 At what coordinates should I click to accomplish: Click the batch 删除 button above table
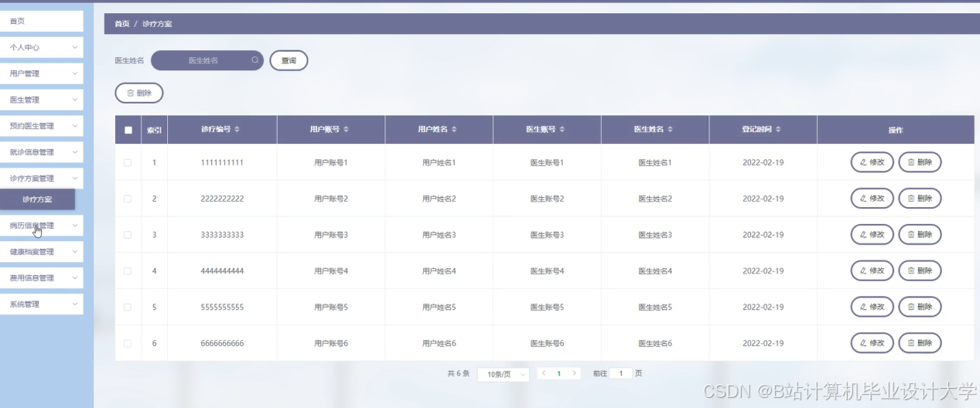click(139, 93)
